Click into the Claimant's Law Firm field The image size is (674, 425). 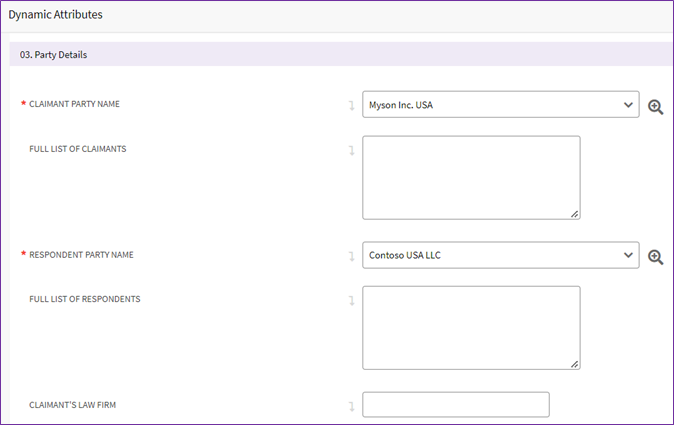(x=455, y=405)
